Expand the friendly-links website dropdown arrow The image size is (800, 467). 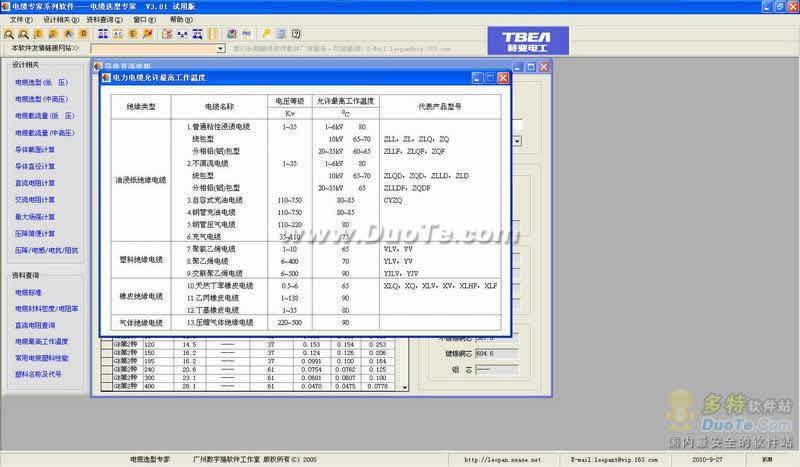[220, 48]
